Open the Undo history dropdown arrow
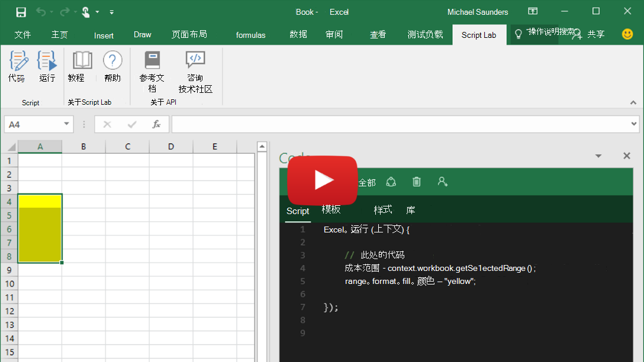 click(x=51, y=12)
